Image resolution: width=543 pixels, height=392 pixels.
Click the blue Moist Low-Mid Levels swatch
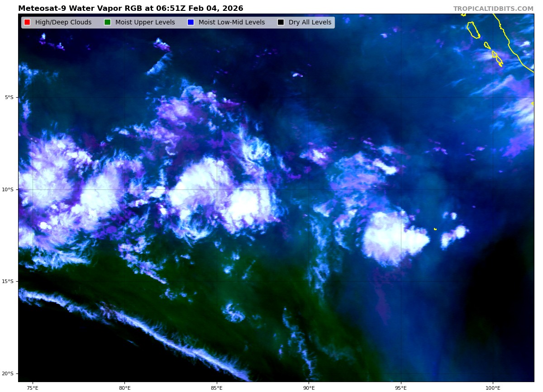pyautogui.click(x=191, y=23)
